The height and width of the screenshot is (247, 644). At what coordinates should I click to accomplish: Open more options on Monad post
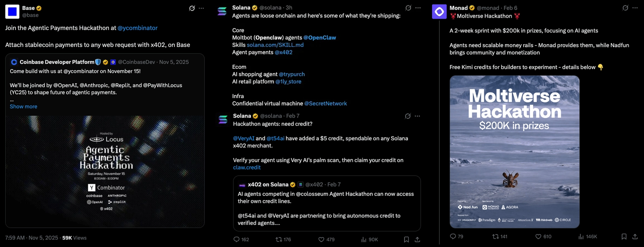[x=635, y=8]
